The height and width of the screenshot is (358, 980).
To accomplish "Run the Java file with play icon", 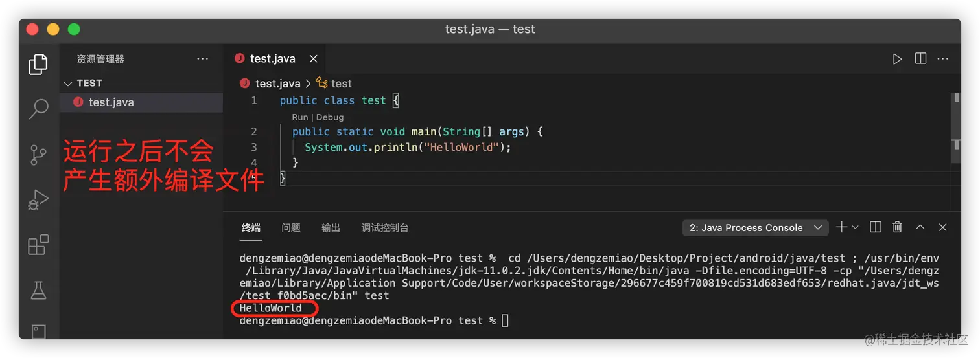I will (x=897, y=59).
